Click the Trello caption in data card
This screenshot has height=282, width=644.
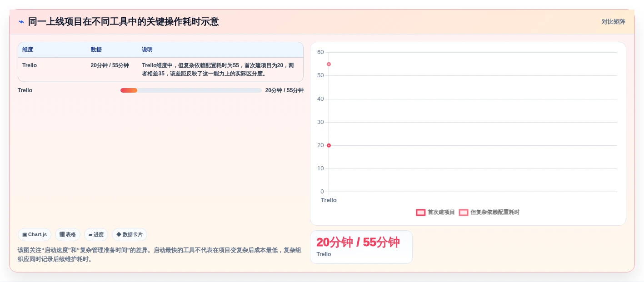[x=324, y=254]
